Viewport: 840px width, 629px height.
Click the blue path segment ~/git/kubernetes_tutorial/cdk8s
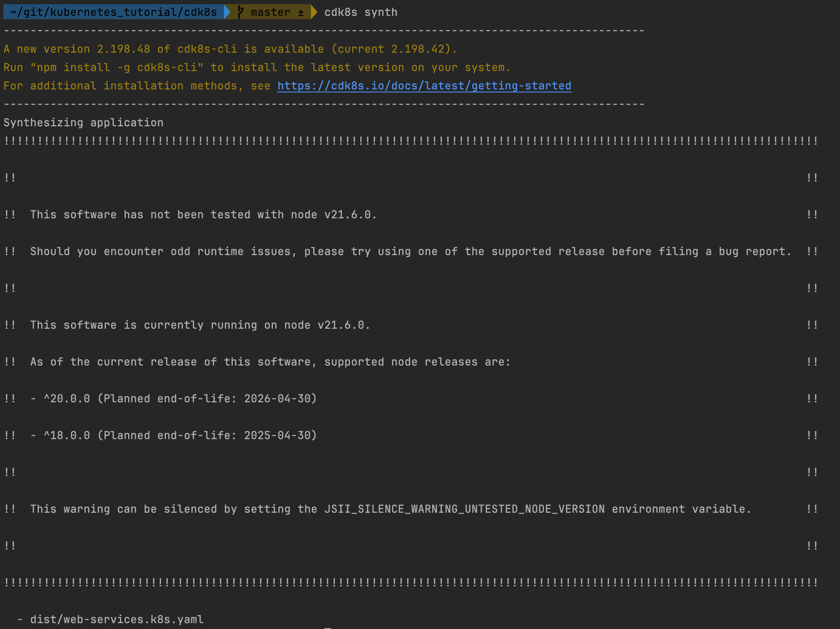click(113, 12)
